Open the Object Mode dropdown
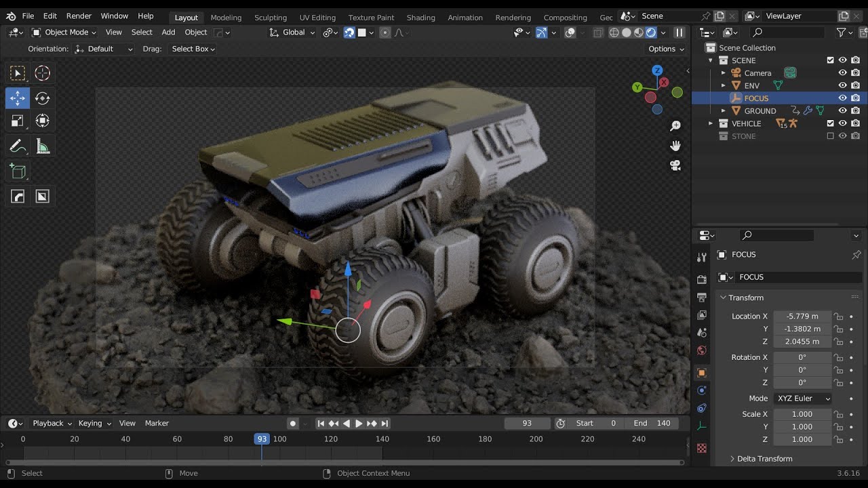Screen dimensions: 868x488 tap(64, 33)
